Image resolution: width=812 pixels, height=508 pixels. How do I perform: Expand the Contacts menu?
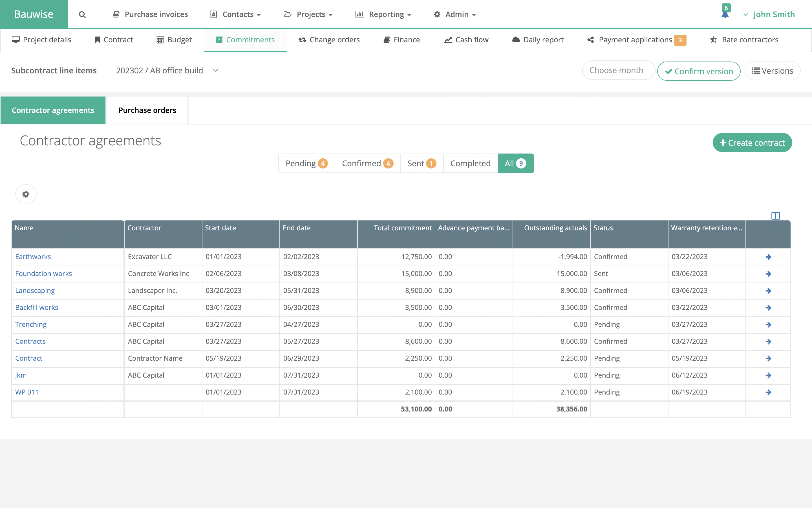[235, 14]
